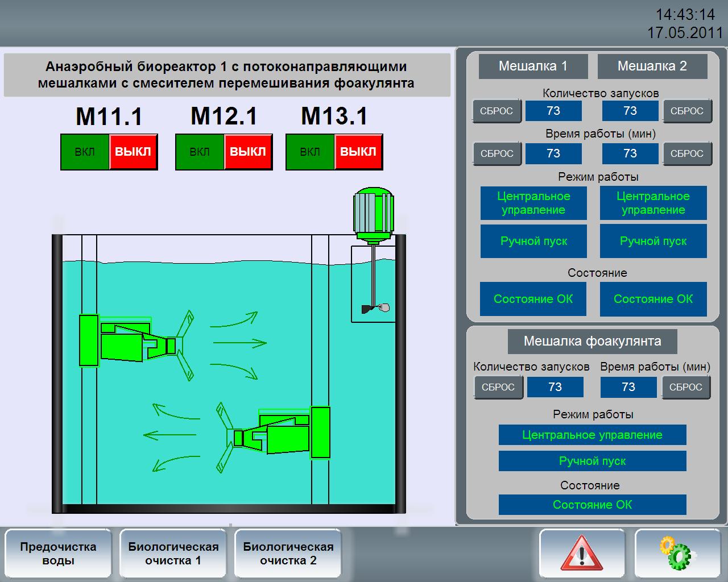Click the green flocculant mixer motor

pyautogui.click(x=373, y=213)
